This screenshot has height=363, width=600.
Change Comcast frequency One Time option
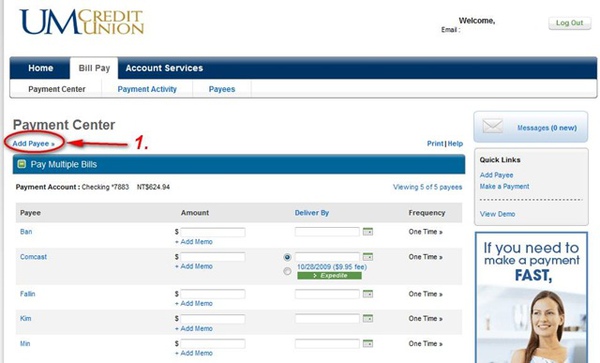(x=425, y=257)
